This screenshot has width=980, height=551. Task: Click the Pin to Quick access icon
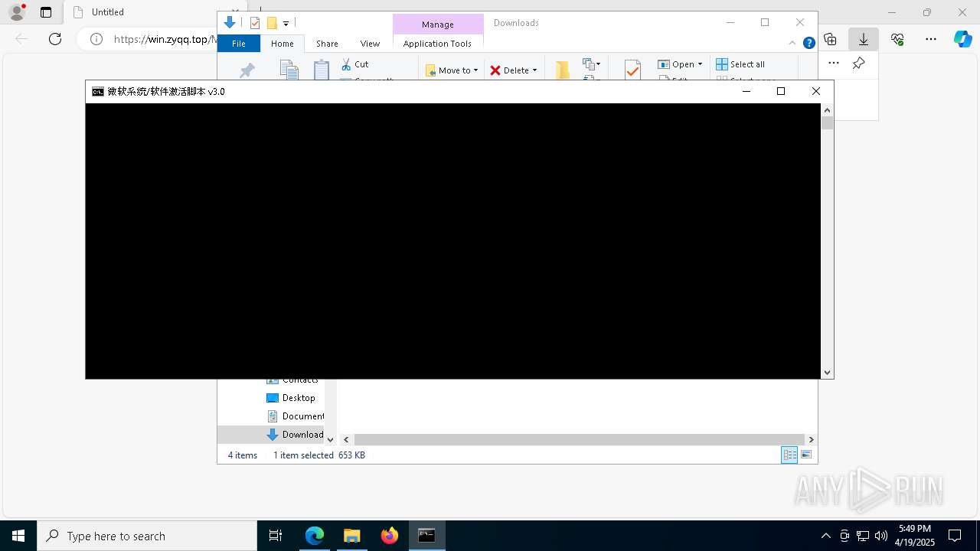tap(247, 70)
